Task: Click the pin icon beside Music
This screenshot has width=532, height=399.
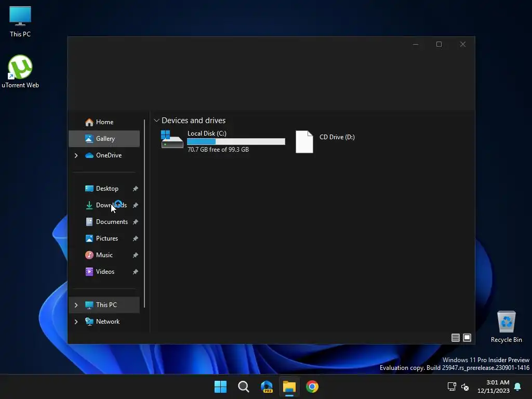Action: tap(136, 255)
